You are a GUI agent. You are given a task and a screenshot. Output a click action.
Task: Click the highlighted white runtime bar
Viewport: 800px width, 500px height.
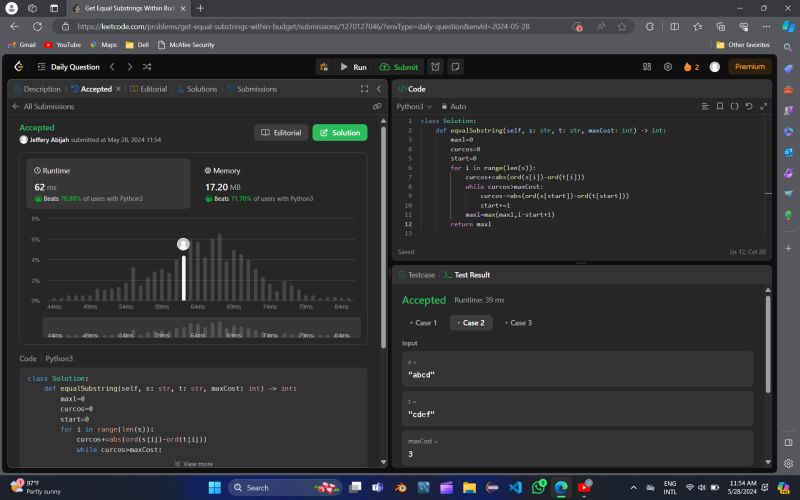coord(184,278)
